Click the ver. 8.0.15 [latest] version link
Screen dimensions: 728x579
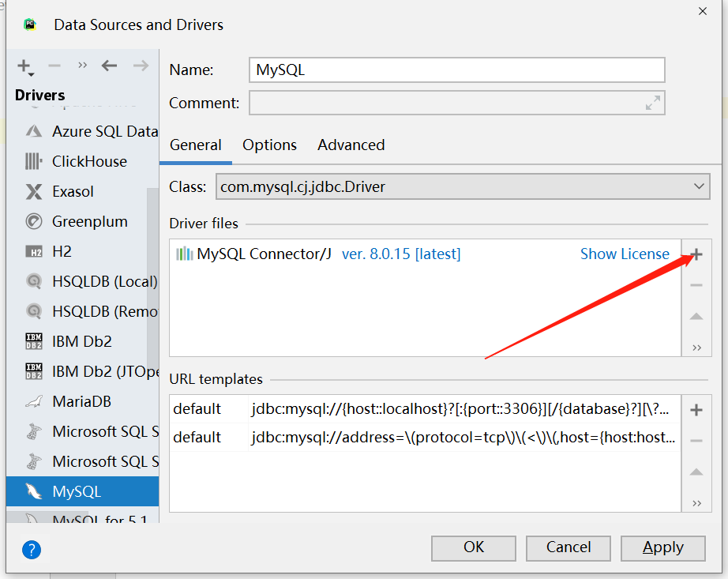tap(401, 254)
